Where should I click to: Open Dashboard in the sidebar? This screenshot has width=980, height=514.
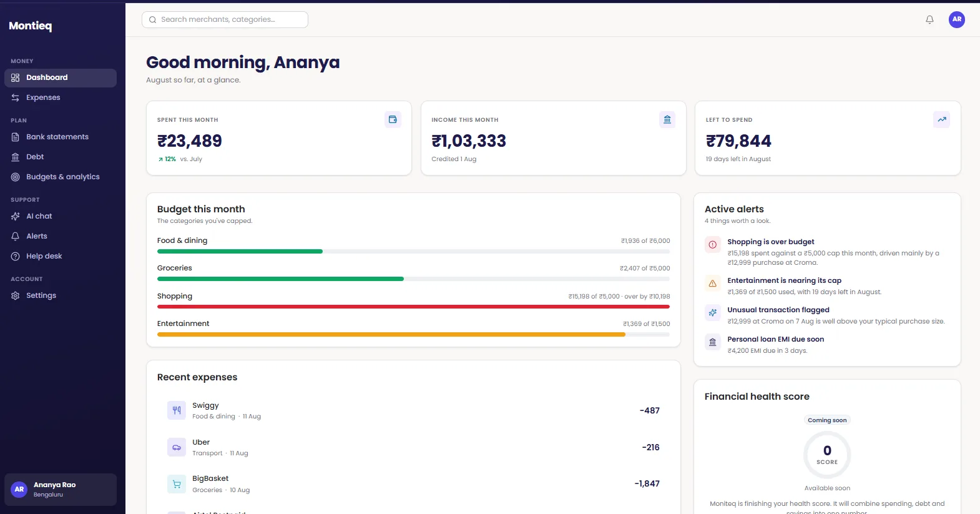pos(61,77)
